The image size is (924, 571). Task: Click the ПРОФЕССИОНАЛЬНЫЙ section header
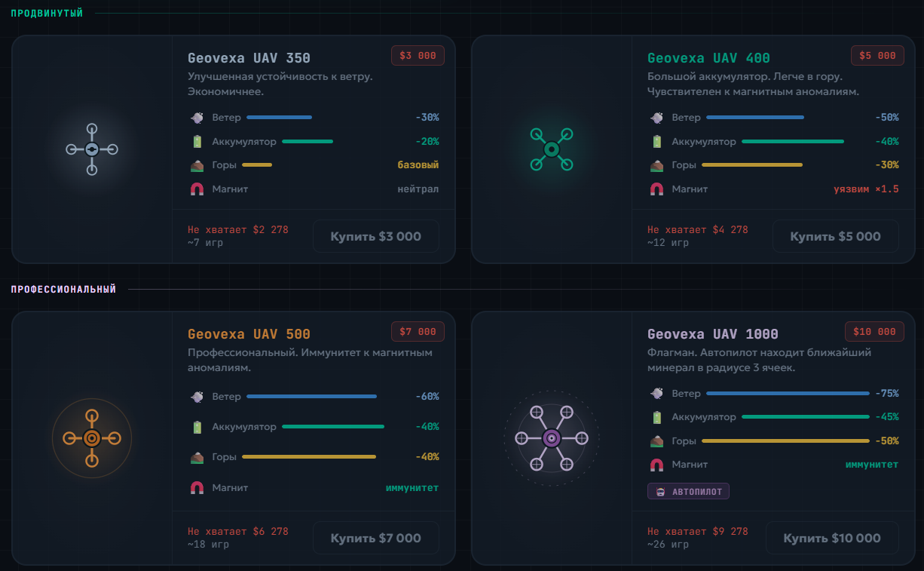coord(63,290)
